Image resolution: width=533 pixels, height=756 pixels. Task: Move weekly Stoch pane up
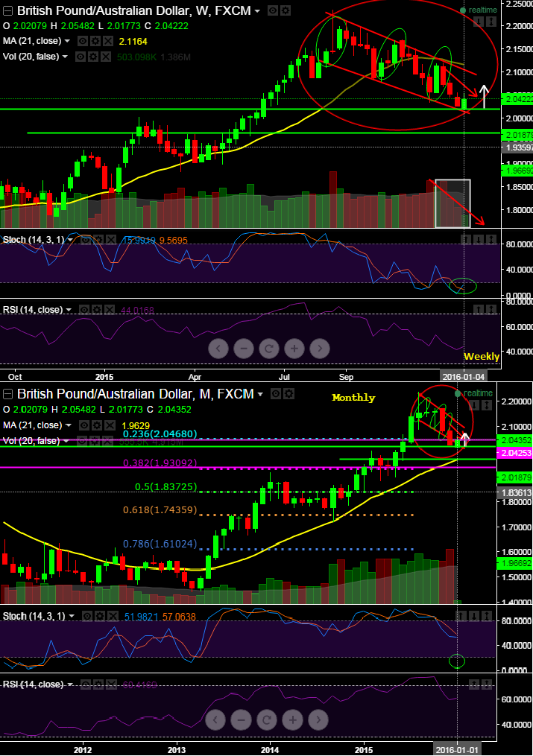tap(465, 240)
